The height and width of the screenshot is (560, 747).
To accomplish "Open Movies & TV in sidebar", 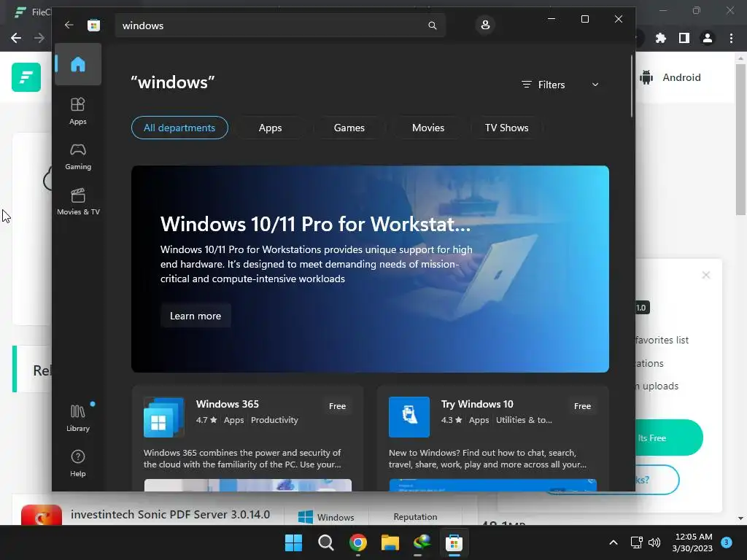I will tap(77, 202).
